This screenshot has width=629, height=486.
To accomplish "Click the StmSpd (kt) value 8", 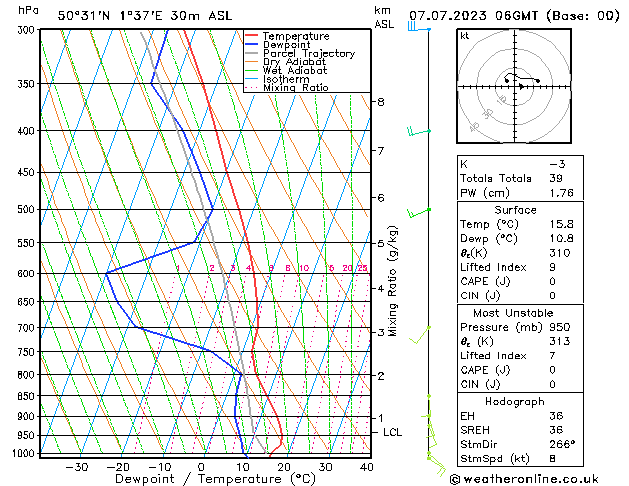I will (553, 458).
